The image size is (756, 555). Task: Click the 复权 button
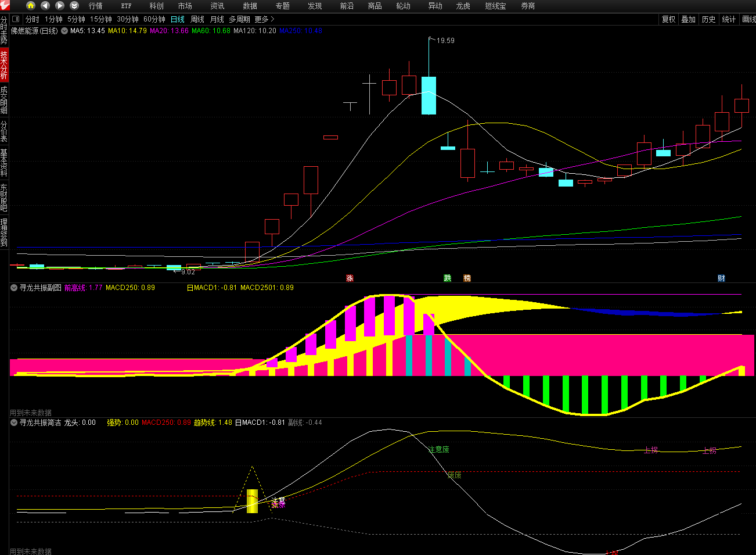pos(669,19)
